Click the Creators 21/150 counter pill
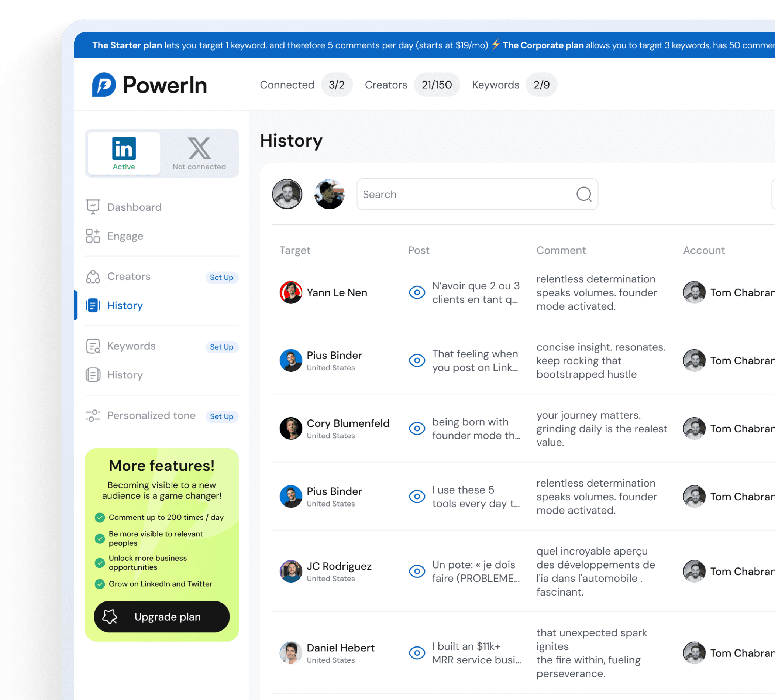775x700 pixels. click(x=437, y=85)
